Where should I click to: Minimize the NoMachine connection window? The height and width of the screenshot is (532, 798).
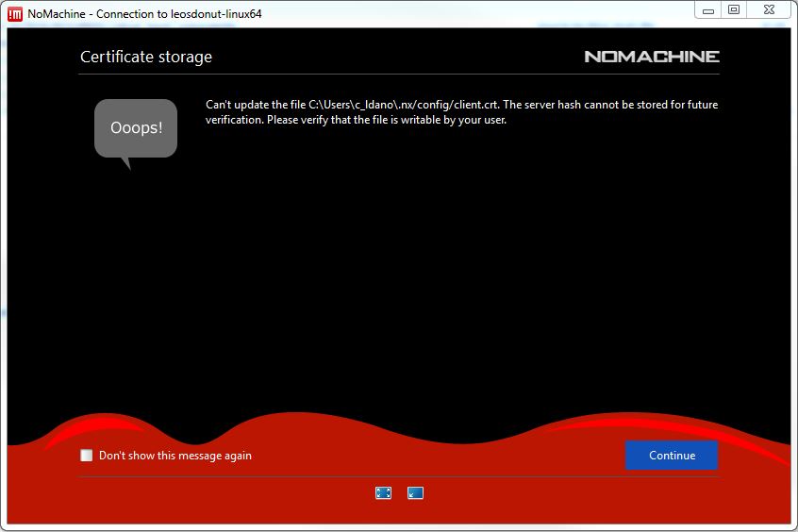708,10
